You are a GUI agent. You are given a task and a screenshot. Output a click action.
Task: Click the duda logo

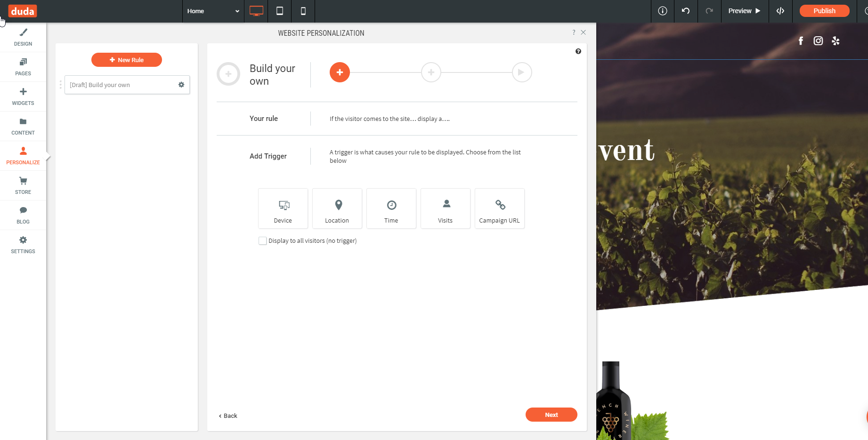(23, 11)
